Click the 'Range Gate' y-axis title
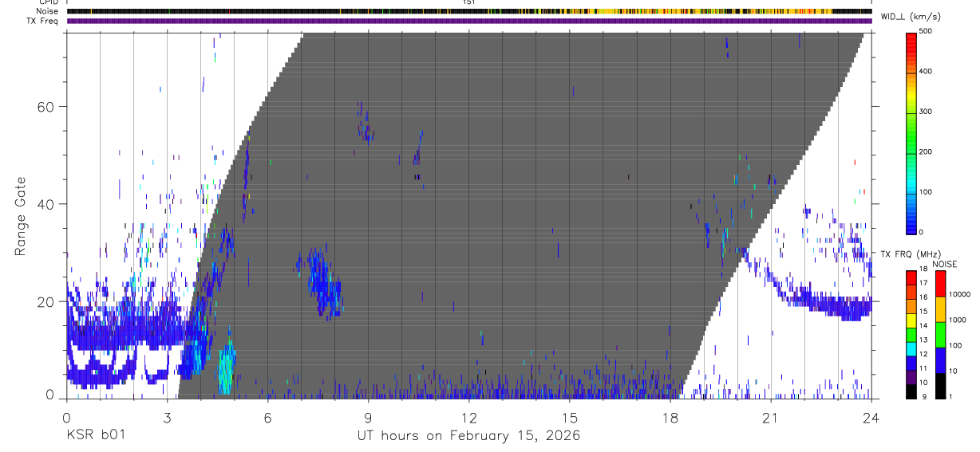 pyautogui.click(x=20, y=217)
